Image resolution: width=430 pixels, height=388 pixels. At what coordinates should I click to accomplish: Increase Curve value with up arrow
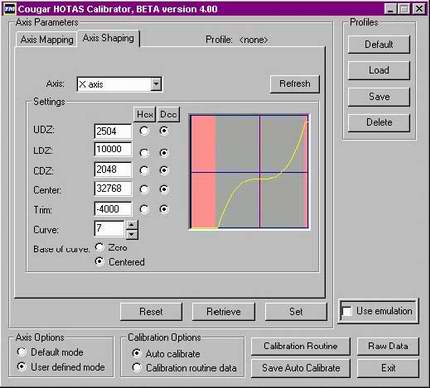(x=132, y=225)
